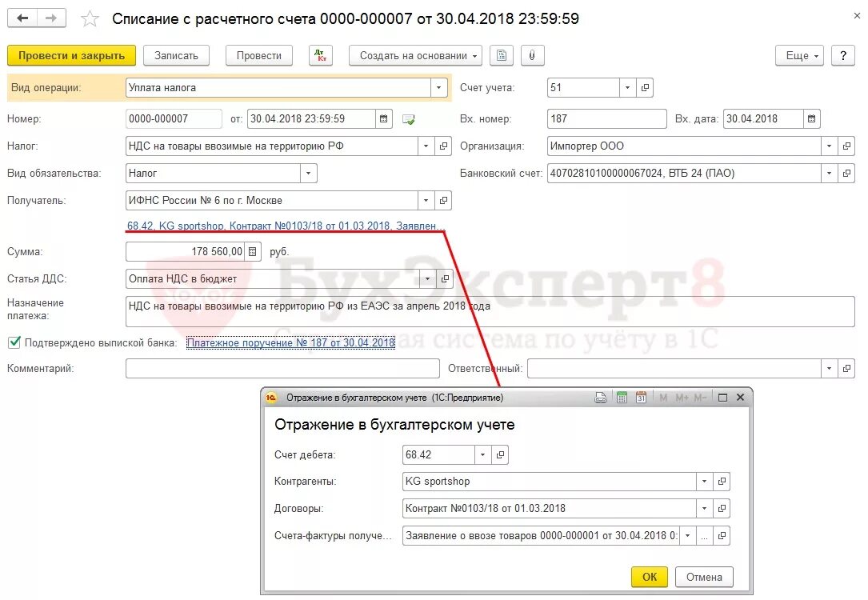Click Провести и закрыть button
868x600 pixels.
click(71, 55)
